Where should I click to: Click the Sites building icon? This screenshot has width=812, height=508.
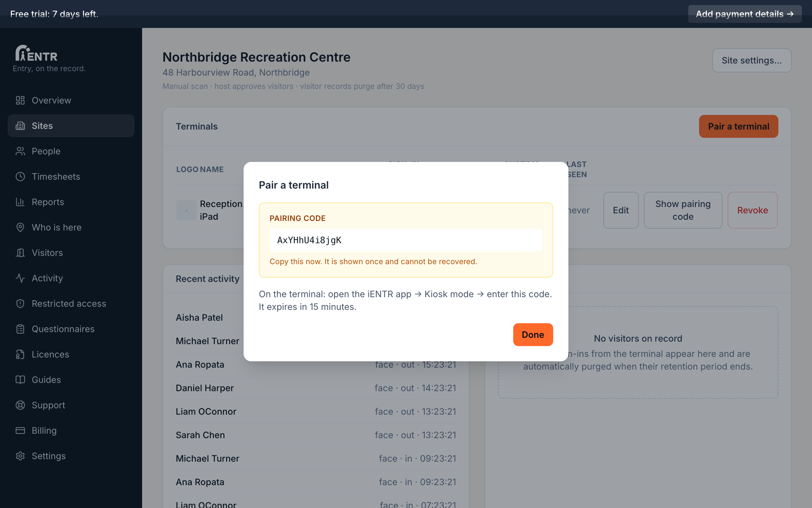(20, 126)
